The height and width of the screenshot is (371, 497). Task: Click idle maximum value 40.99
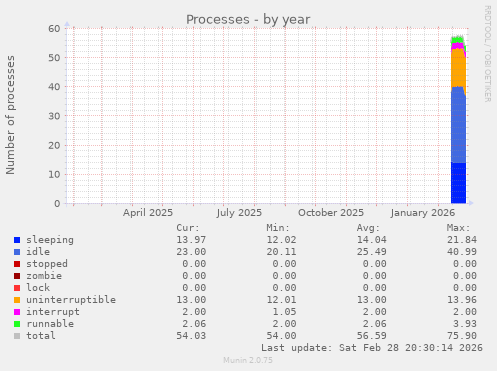pyautogui.click(x=462, y=252)
